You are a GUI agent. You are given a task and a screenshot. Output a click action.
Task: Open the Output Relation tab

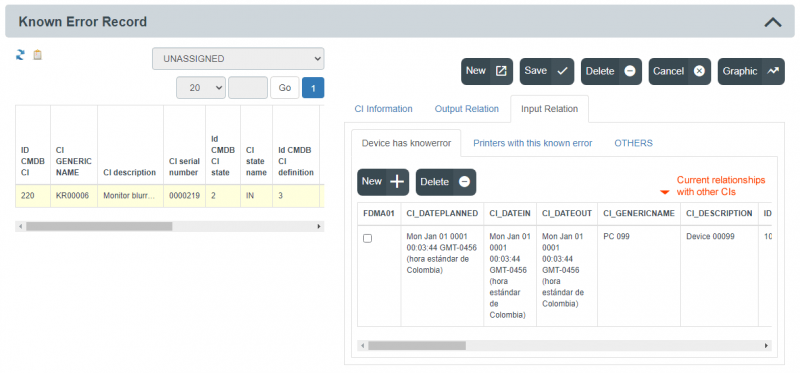click(466, 109)
